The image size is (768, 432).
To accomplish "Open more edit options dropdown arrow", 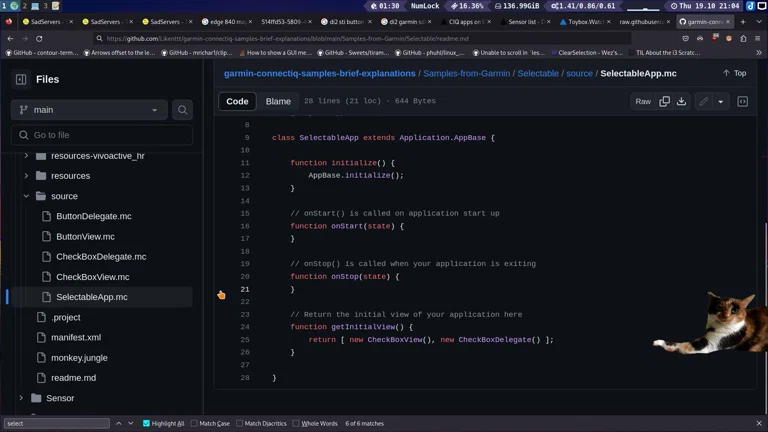I will 720,101.
